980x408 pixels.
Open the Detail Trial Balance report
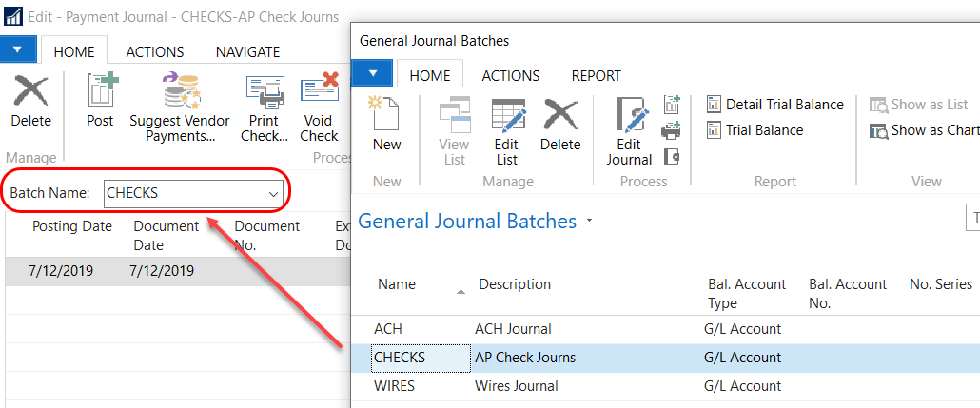click(774, 105)
